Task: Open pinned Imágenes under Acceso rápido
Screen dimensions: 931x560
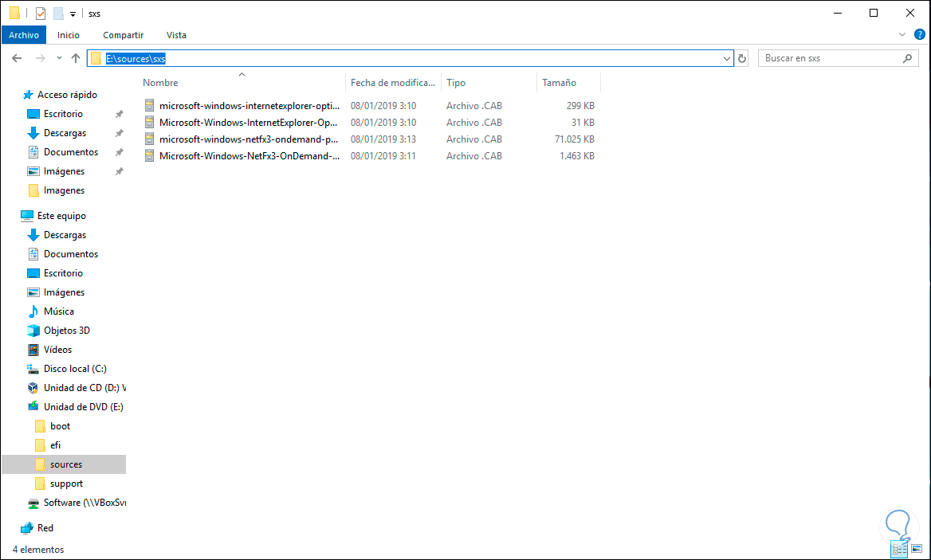Action: (x=64, y=170)
